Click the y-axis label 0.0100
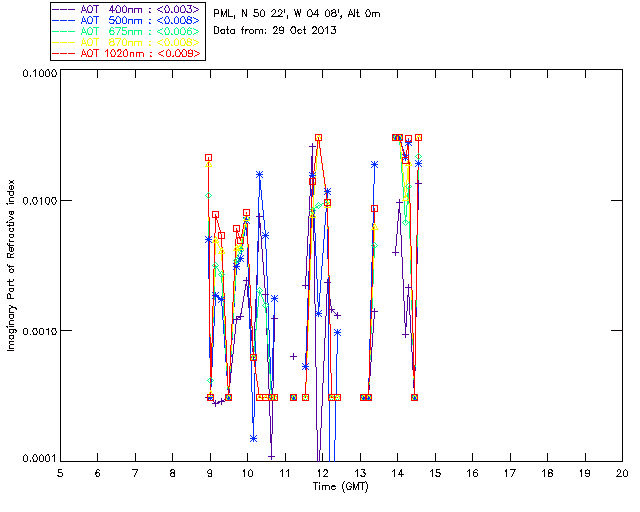640x512 pixels. [x=39, y=201]
